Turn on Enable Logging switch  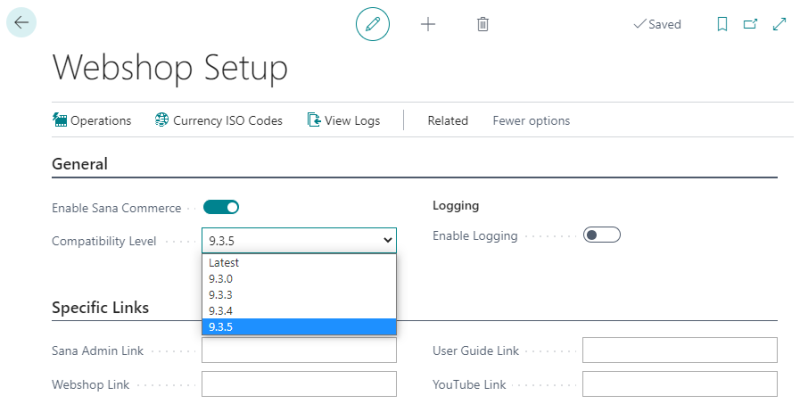602,235
